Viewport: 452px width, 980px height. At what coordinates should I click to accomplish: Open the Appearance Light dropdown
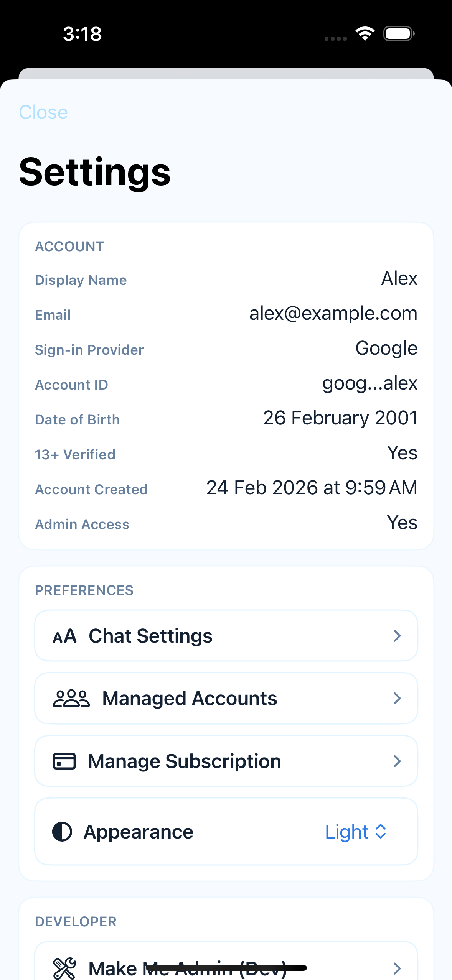pos(355,832)
